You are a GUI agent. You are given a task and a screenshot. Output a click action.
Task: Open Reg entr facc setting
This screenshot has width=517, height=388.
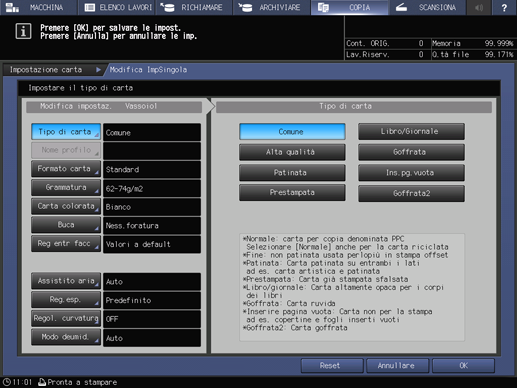(66, 244)
